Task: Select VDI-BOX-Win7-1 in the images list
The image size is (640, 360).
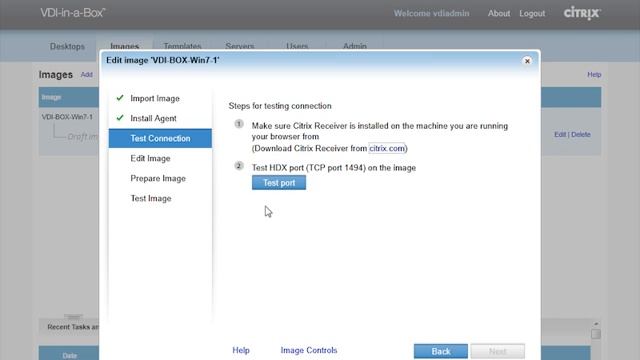Action: click(x=67, y=117)
